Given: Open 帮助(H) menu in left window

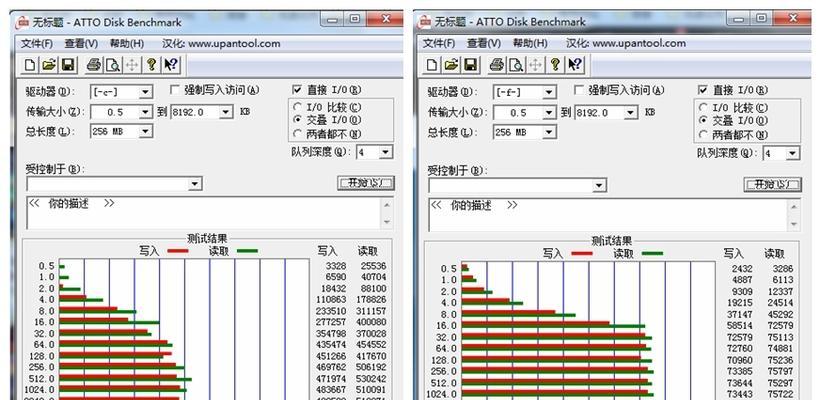Looking at the screenshot, I should click(x=127, y=44).
